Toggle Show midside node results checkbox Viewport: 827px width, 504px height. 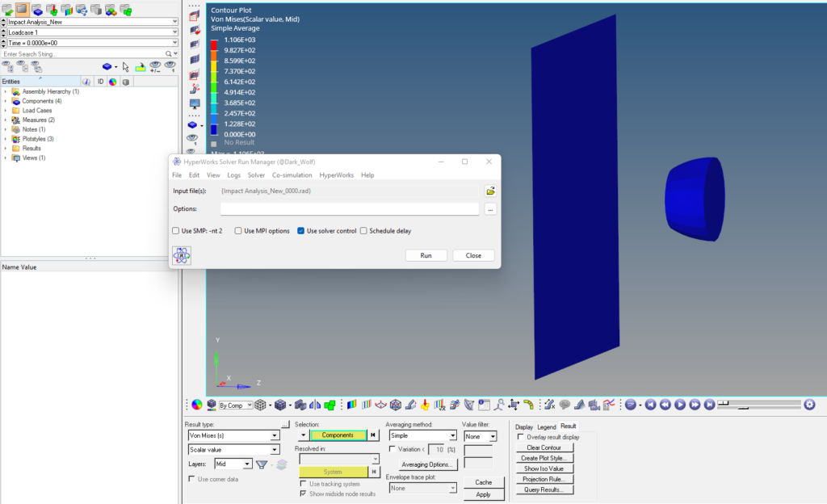pyautogui.click(x=303, y=494)
